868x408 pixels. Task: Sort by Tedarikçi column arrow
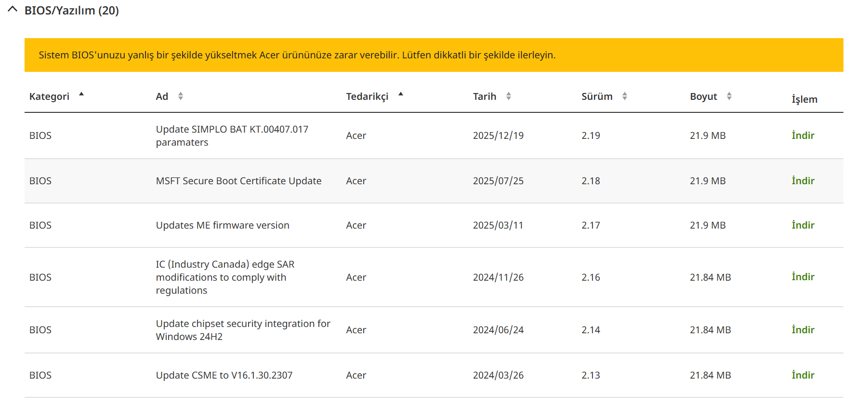click(x=401, y=94)
